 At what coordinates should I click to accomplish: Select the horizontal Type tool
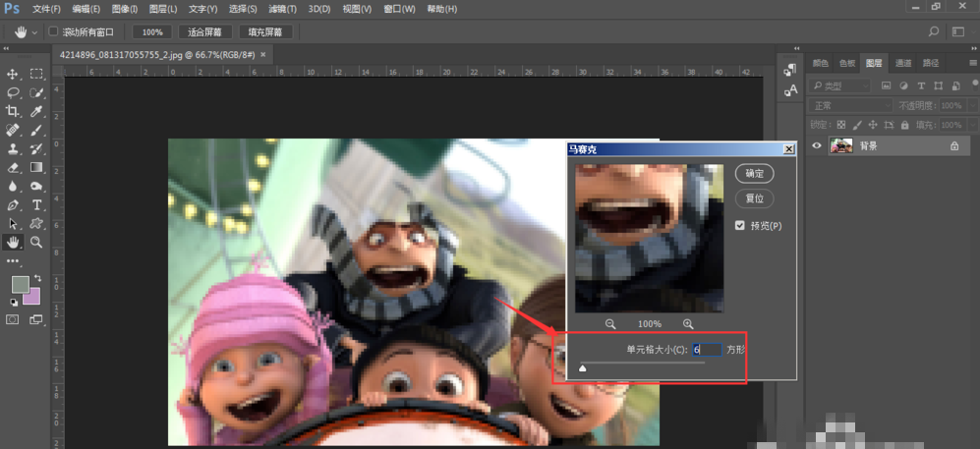tap(36, 205)
